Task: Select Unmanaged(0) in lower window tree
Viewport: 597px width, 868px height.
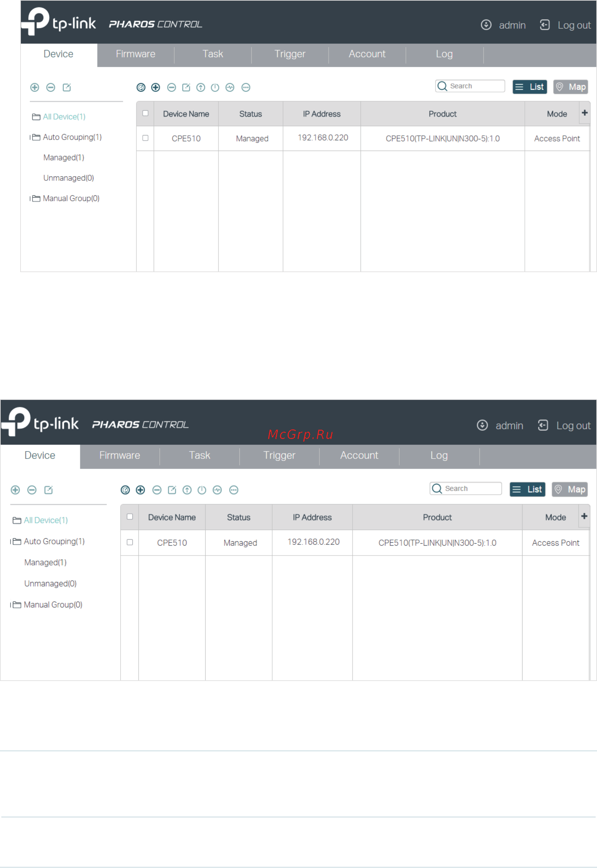Action: point(51,584)
